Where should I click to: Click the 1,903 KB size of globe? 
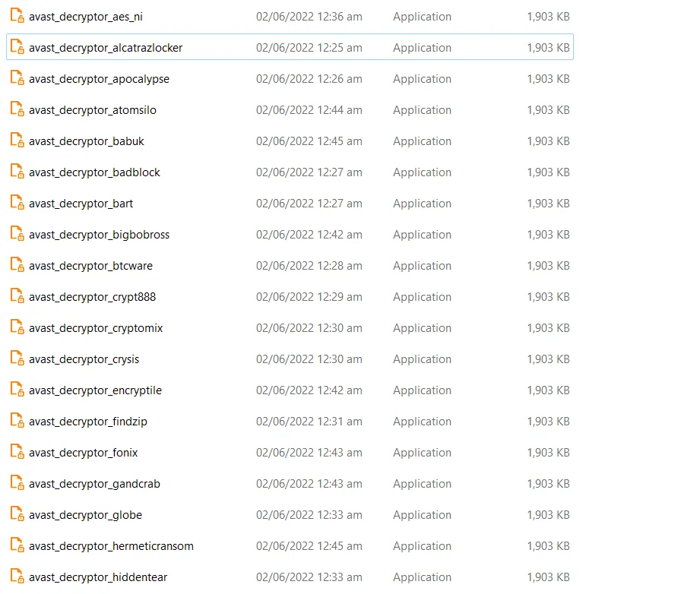tap(548, 515)
